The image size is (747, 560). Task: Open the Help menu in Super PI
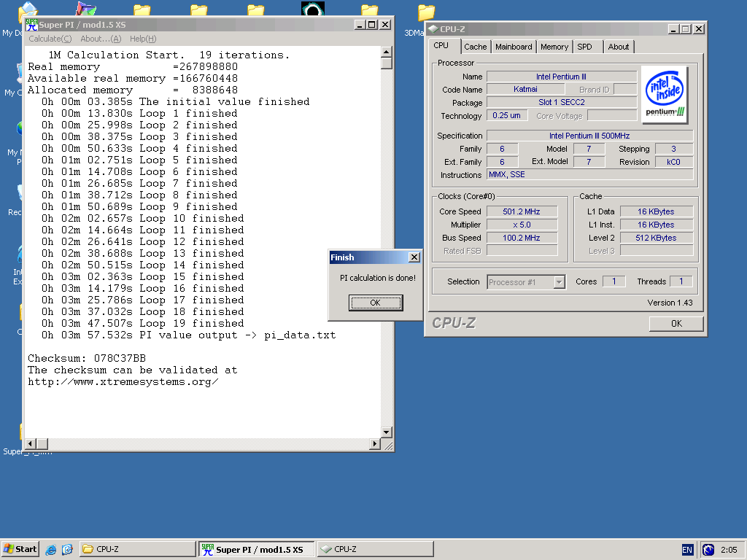(x=143, y=39)
